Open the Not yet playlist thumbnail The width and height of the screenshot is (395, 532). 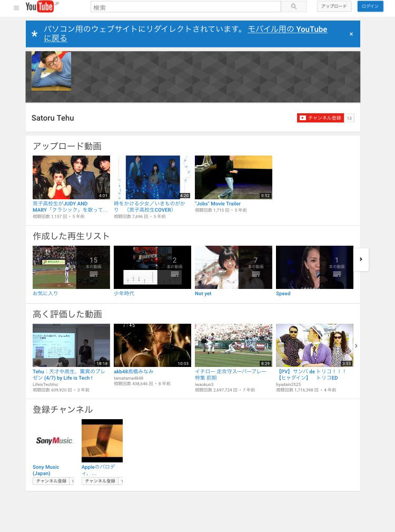point(233,267)
